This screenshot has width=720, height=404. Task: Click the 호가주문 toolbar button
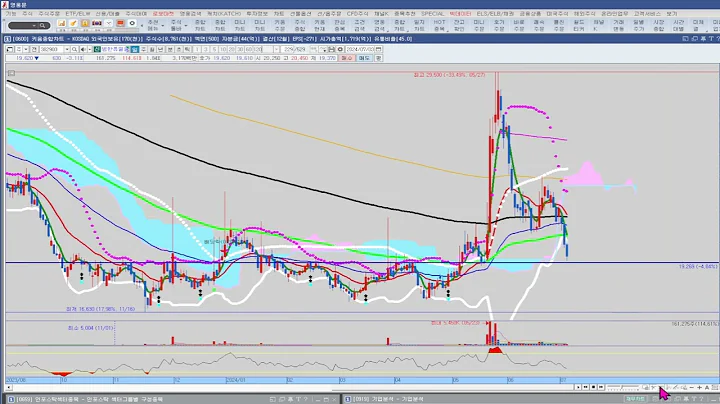click(499, 25)
